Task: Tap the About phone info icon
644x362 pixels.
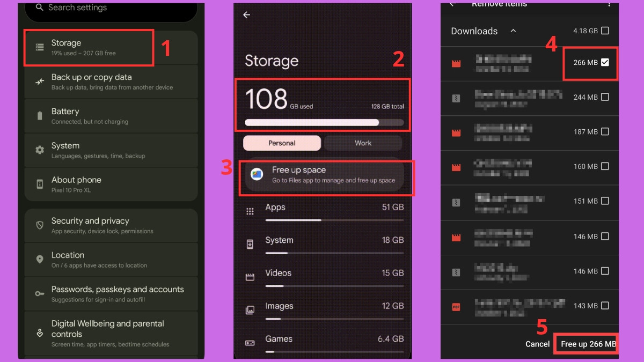Action: (x=40, y=184)
